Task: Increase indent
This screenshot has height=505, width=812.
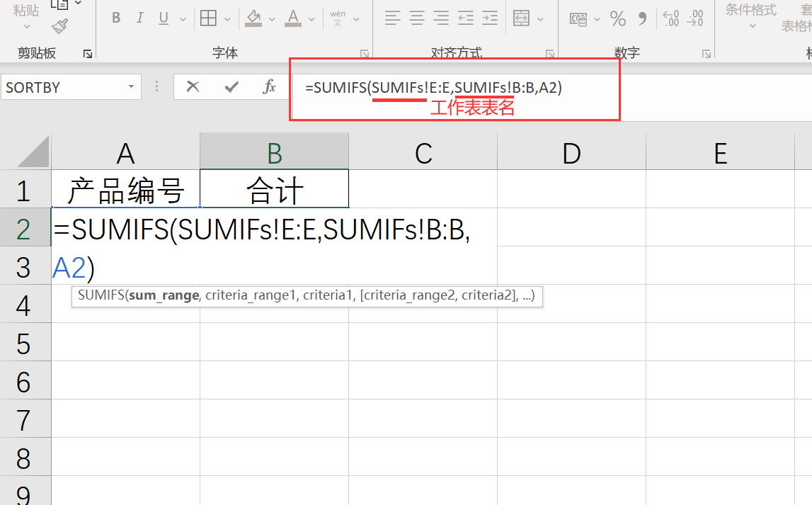Action: pos(490,18)
